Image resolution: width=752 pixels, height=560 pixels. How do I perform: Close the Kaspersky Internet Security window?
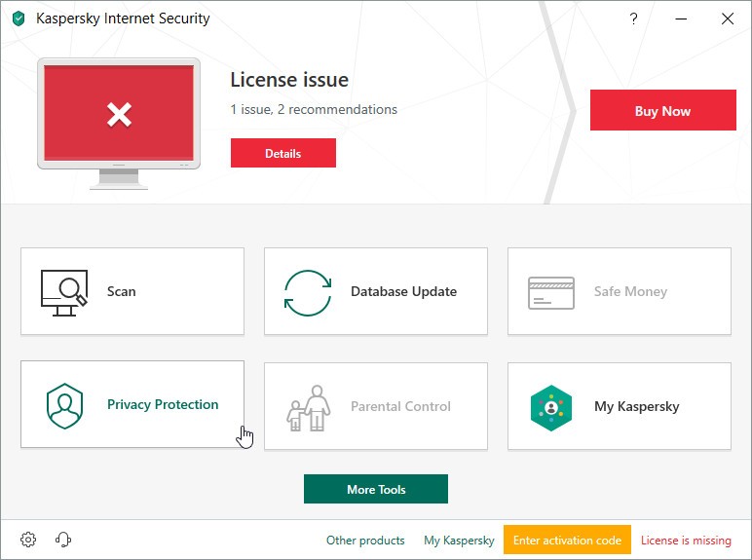tap(728, 19)
